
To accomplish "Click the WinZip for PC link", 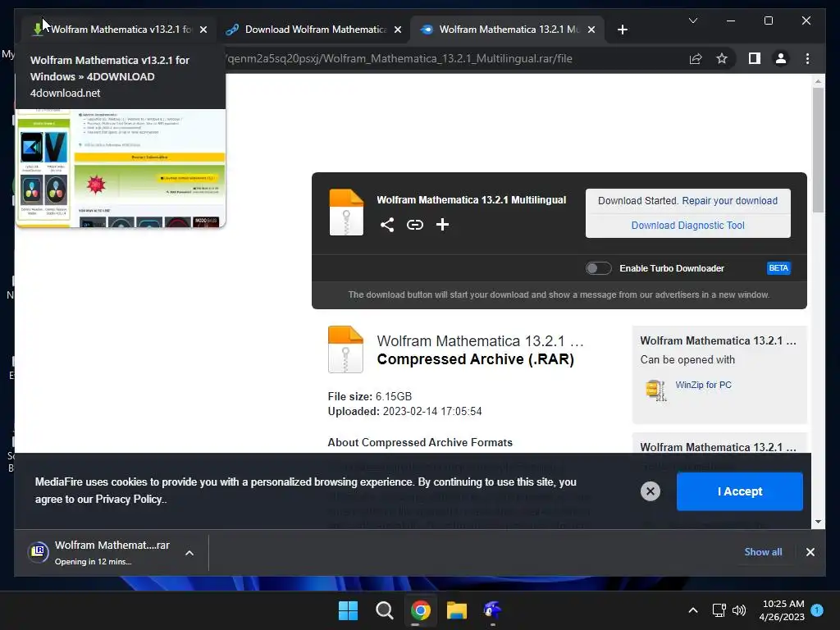I will 703,386.
